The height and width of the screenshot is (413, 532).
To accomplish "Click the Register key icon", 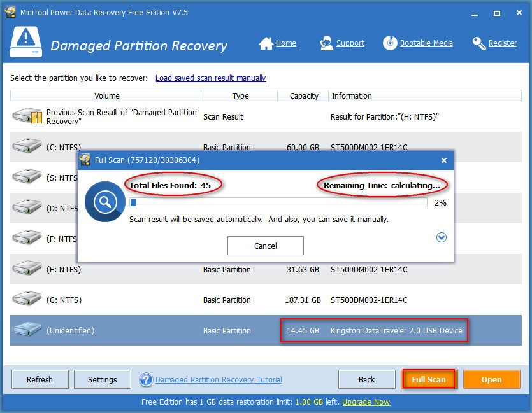I will pyautogui.click(x=479, y=43).
